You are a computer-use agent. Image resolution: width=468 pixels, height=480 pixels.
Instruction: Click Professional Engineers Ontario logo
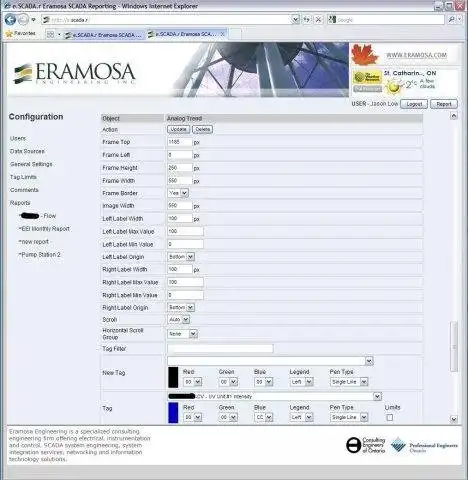click(x=424, y=445)
